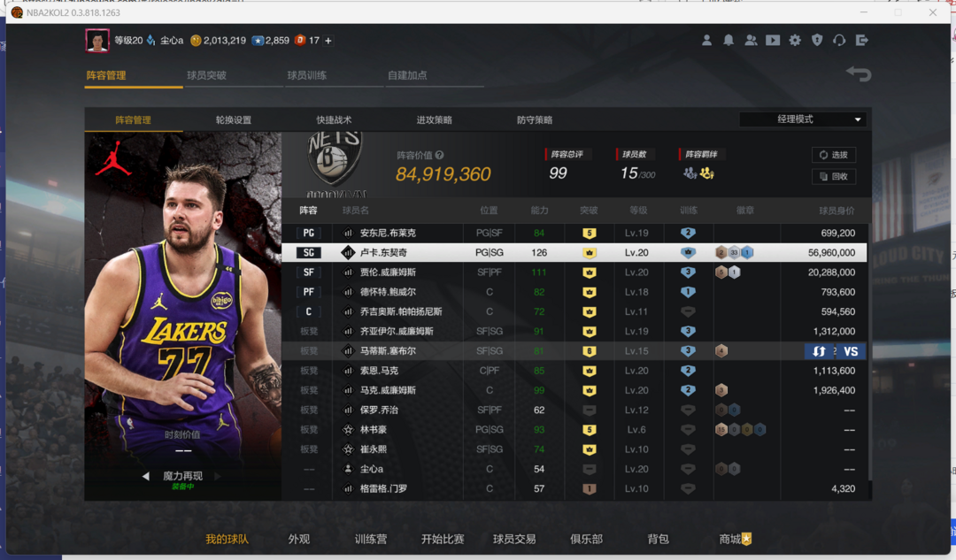Screen dimensions: 956x560
Task: Select player row 德怀特.鲍威尔
Action: (x=574, y=292)
